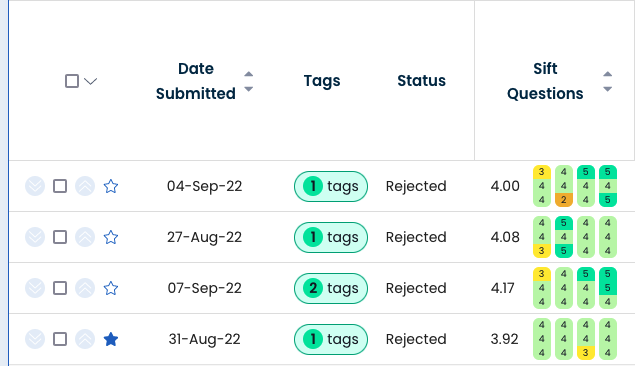Viewport: 635px width, 366px height.
Task: Star the 04-Sep-22 application
Action: (111, 186)
